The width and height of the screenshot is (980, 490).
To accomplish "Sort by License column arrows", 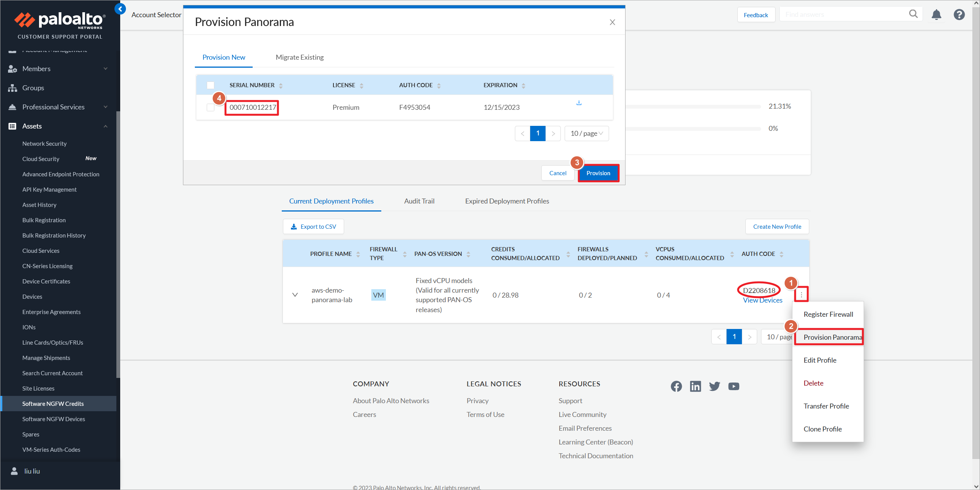I will coord(361,86).
